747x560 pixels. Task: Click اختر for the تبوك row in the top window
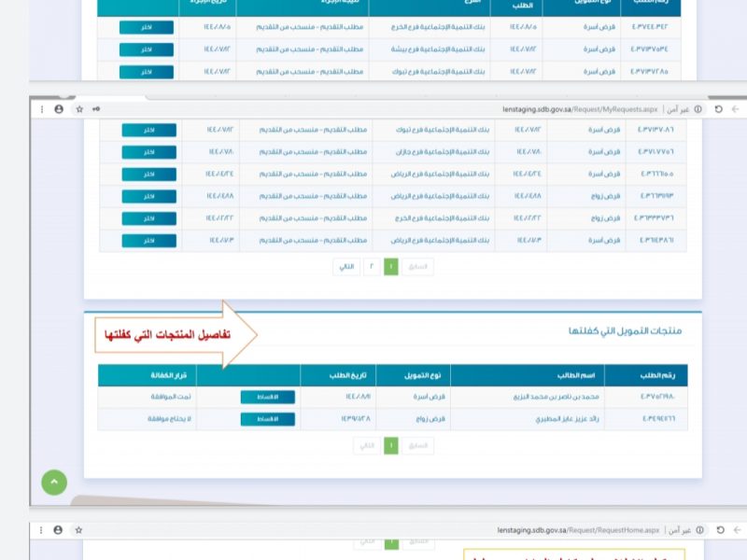click(147, 72)
